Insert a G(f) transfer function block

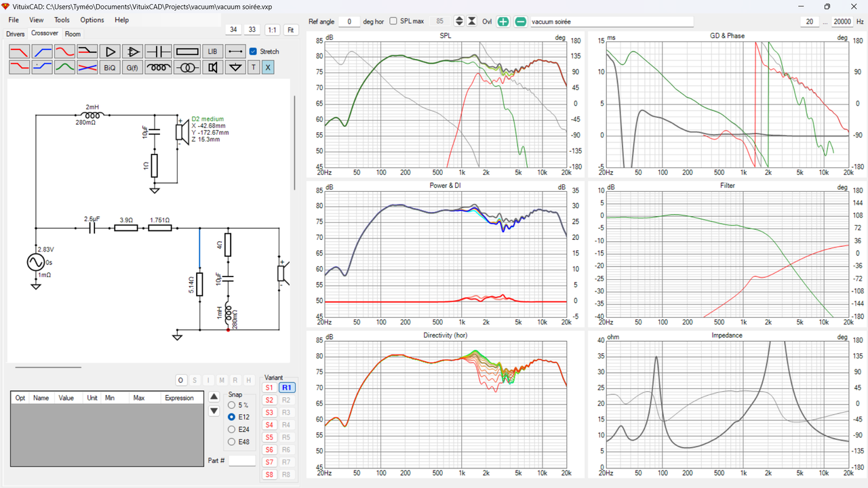pos(133,67)
